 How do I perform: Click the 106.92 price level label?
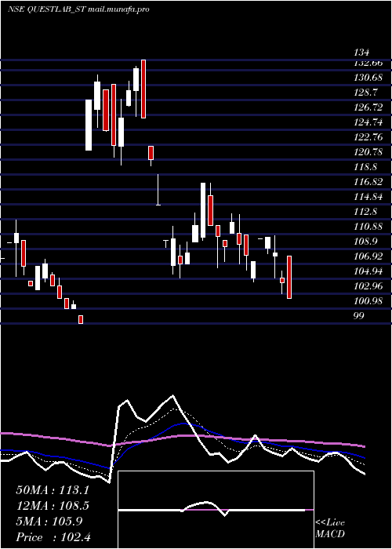[368, 256]
